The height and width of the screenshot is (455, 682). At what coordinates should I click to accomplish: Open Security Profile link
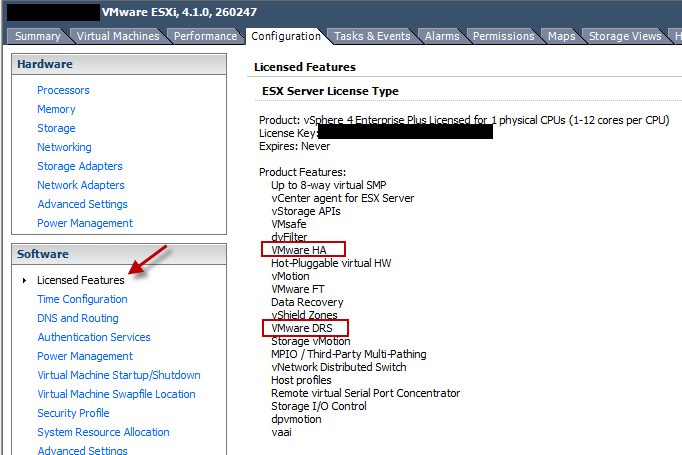click(73, 413)
